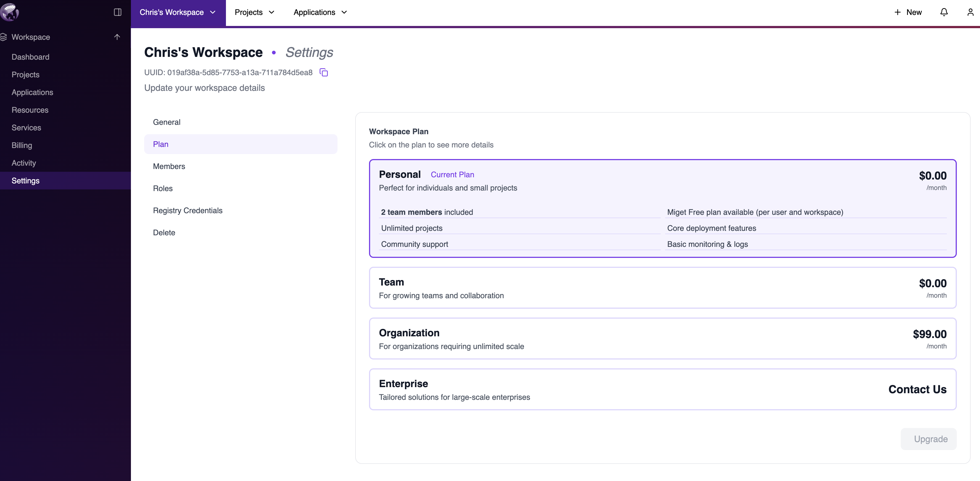Screen dimensions: 980x481
Task: Open the Dashboard sidebar item
Action: [x=30, y=57]
